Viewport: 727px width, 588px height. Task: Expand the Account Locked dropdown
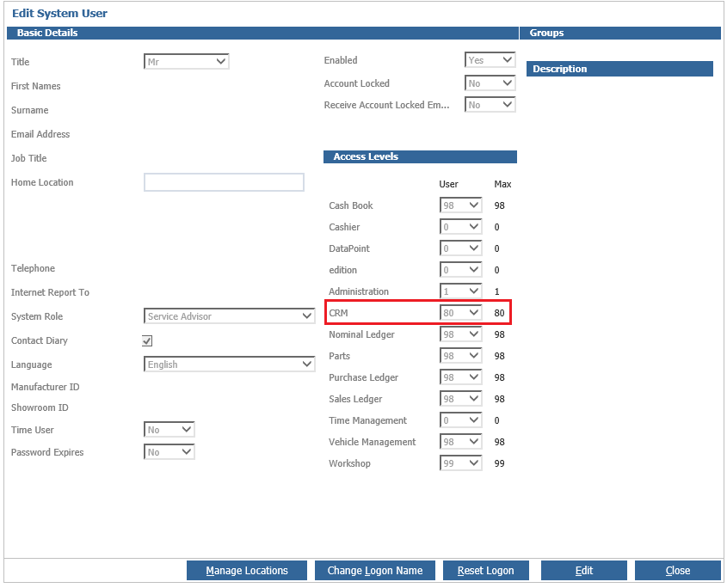coord(490,83)
